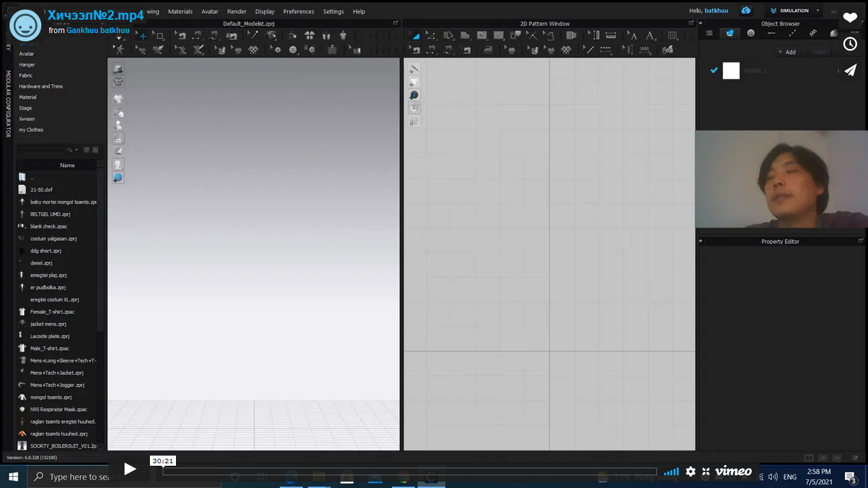Like the video with heart icon
The height and width of the screenshot is (488, 868).
click(850, 18)
